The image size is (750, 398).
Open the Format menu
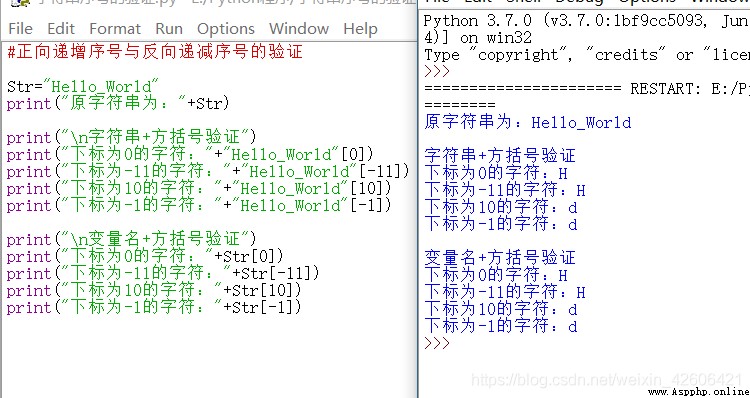tap(115, 29)
